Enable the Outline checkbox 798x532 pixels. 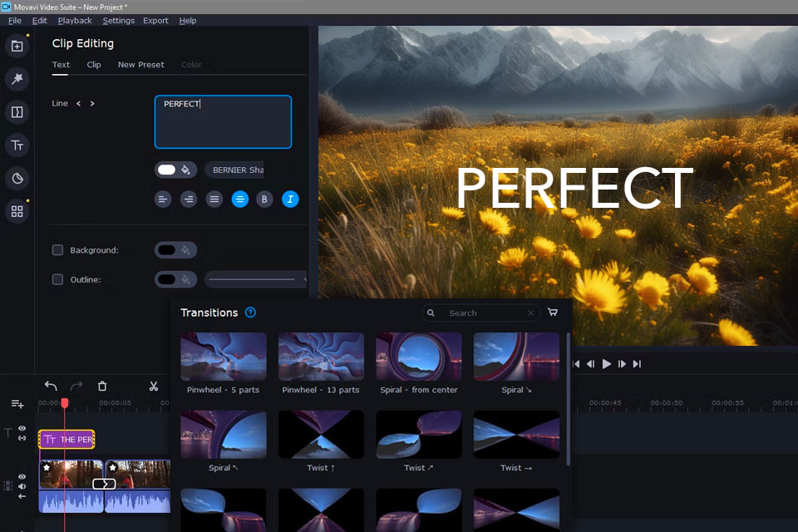click(x=57, y=279)
